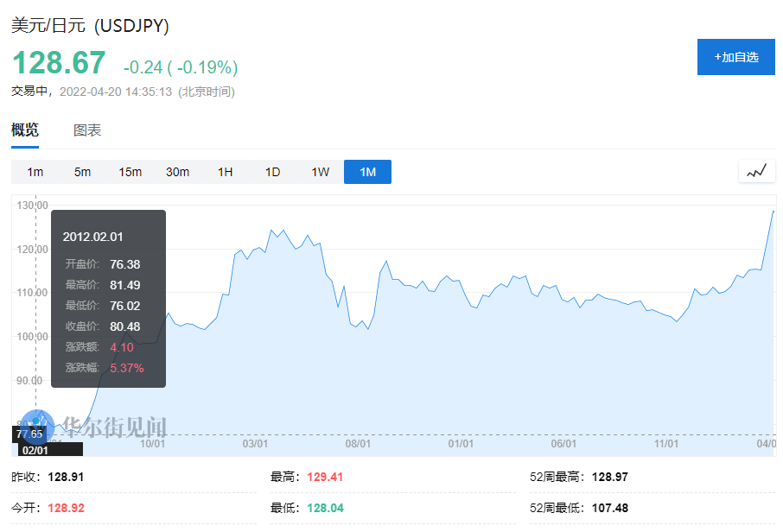Select the 1M monthly interval

pyautogui.click(x=367, y=172)
